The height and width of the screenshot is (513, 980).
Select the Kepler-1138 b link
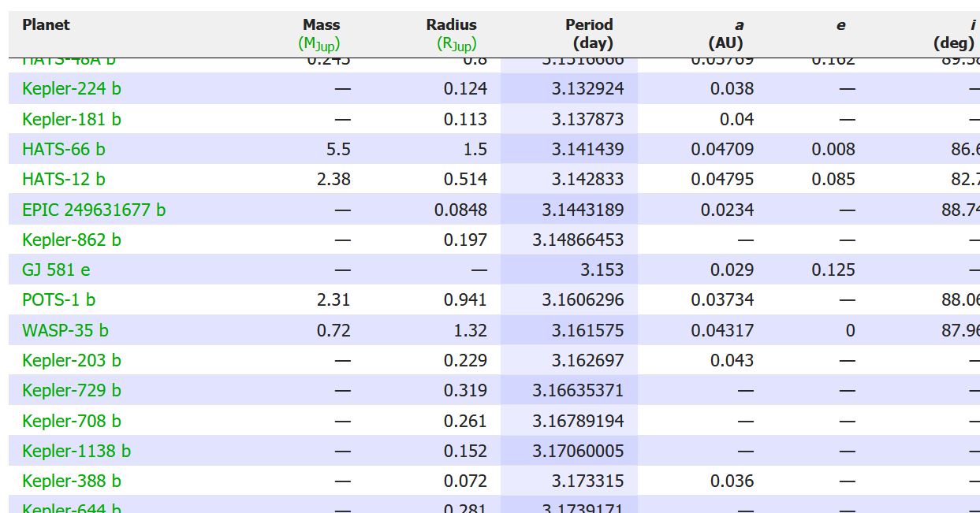coord(76,452)
